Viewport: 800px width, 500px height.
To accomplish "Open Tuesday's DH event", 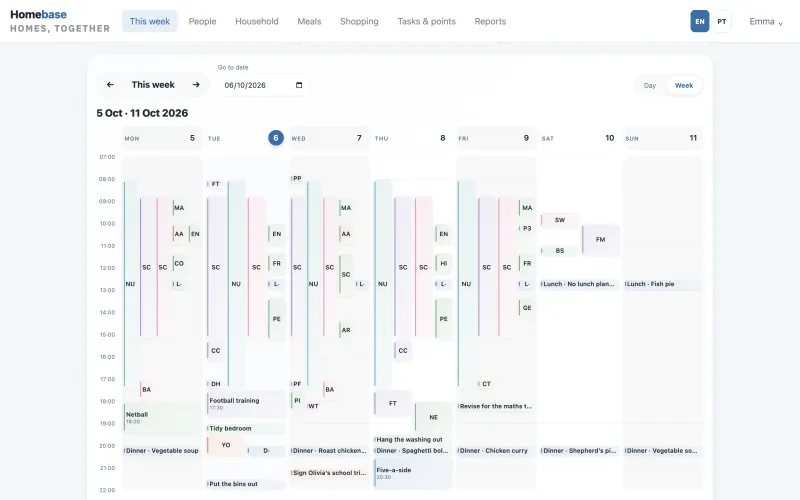I will click(x=215, y=384).
